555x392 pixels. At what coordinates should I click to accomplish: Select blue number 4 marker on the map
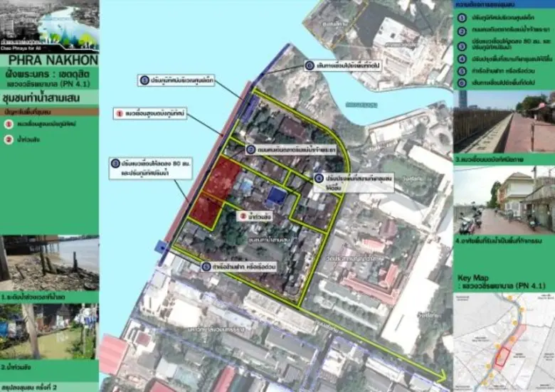[x=319, y=178]
